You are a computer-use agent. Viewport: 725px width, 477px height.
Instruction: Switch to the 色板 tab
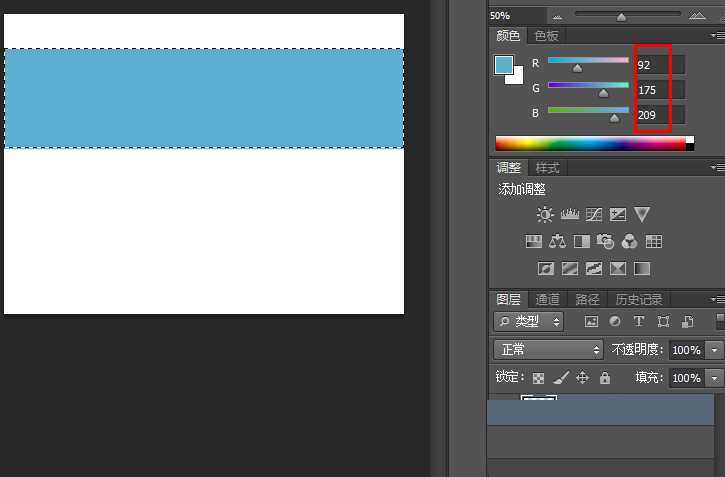(547, 36)
